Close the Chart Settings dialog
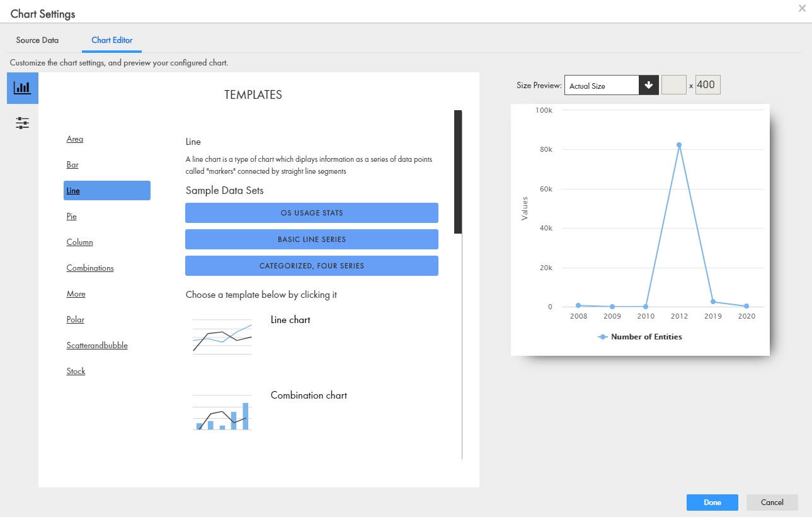 click(802, 8)
